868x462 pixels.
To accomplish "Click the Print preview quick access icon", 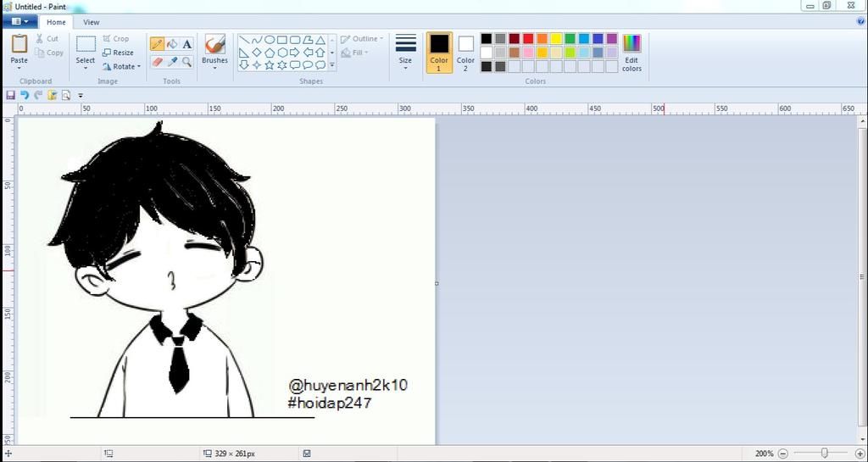I will point(66,95).
